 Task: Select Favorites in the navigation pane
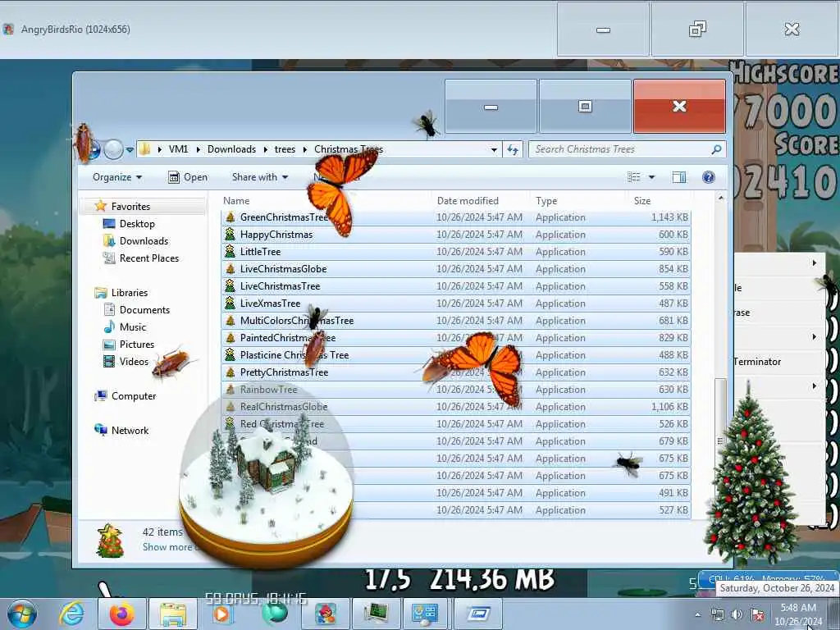[130, 206]
